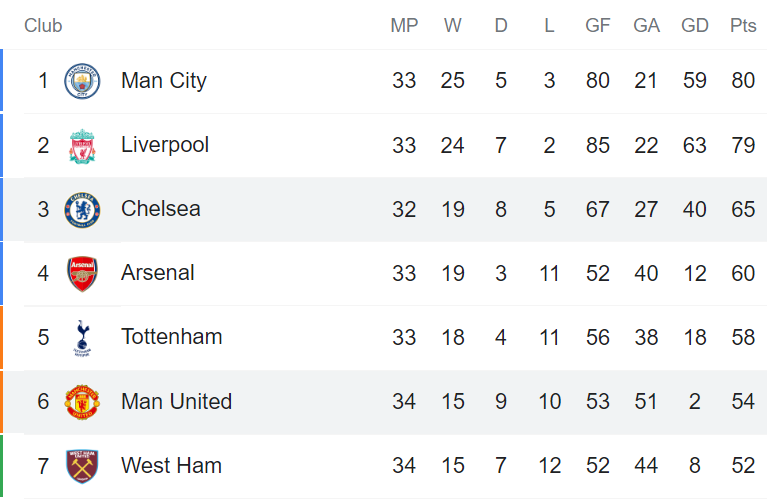Click the West Ham crest

[82, 466]
